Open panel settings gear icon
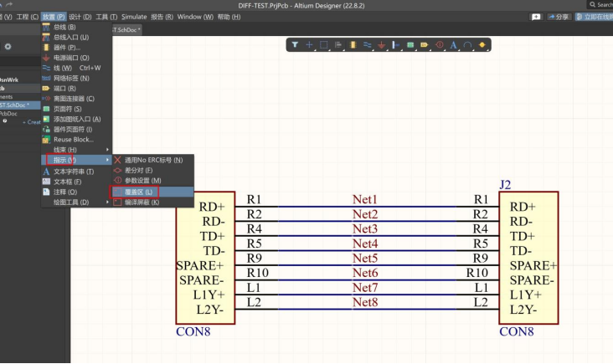This screenshot has height=364, width=613. [x=8, y=47]
